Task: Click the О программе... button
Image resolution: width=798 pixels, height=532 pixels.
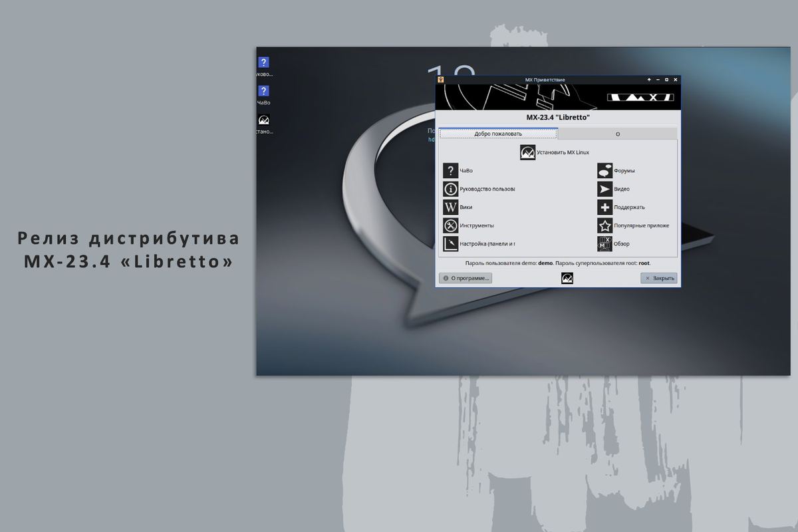Action: [x=465, y=278]
